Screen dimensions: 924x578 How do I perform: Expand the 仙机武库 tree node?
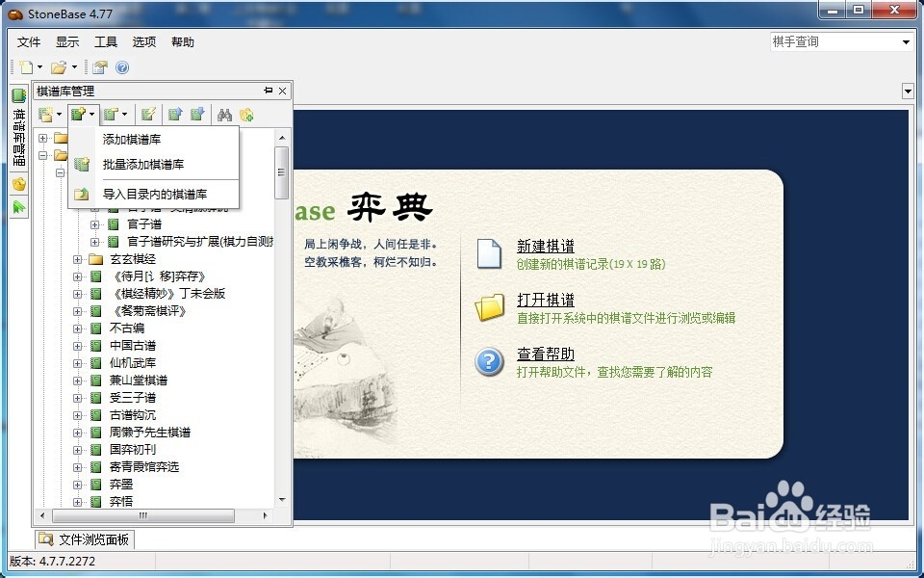tap(77, 363)
